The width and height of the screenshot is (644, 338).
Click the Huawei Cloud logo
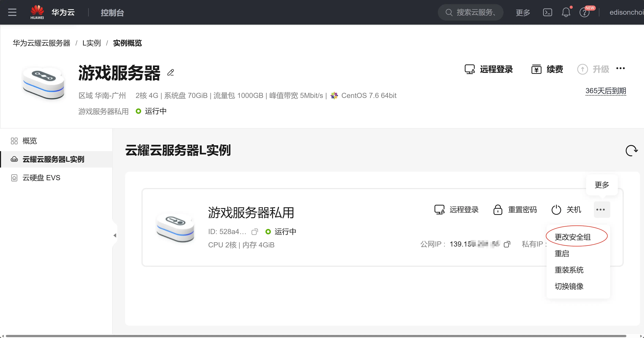[x=37, y=12]
